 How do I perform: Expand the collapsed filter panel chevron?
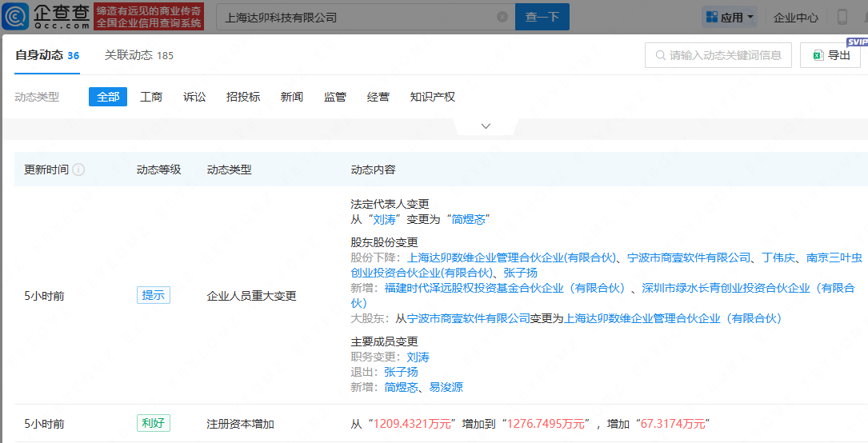486,126
